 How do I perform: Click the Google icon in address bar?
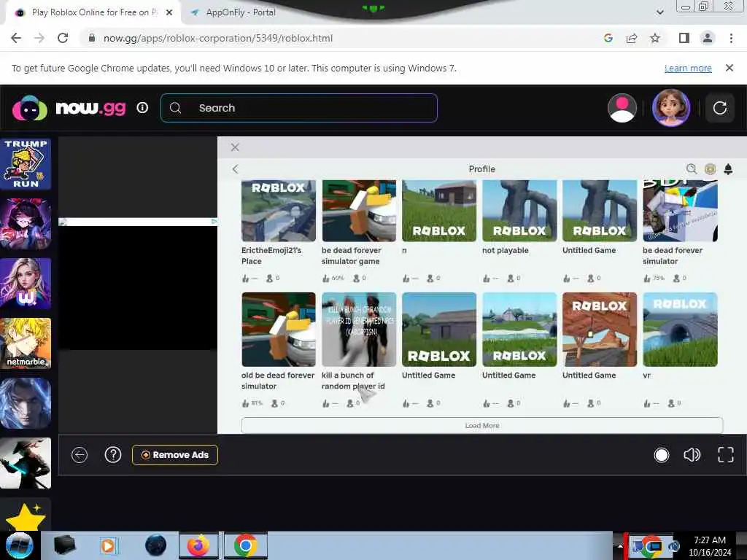click(x=608, y=38)
